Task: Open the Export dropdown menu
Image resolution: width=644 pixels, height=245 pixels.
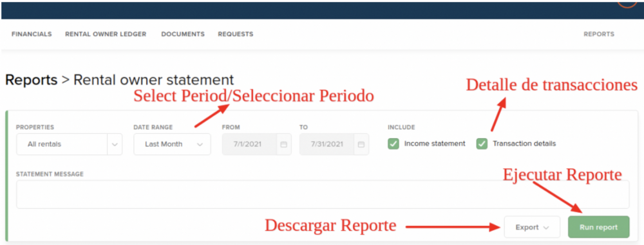Action: click(x=532, y=227)
